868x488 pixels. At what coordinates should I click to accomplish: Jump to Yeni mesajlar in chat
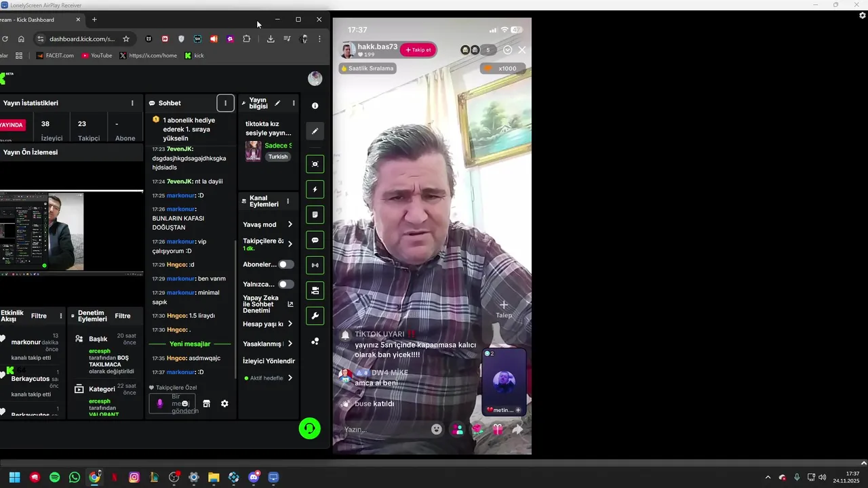coord(190,344)
